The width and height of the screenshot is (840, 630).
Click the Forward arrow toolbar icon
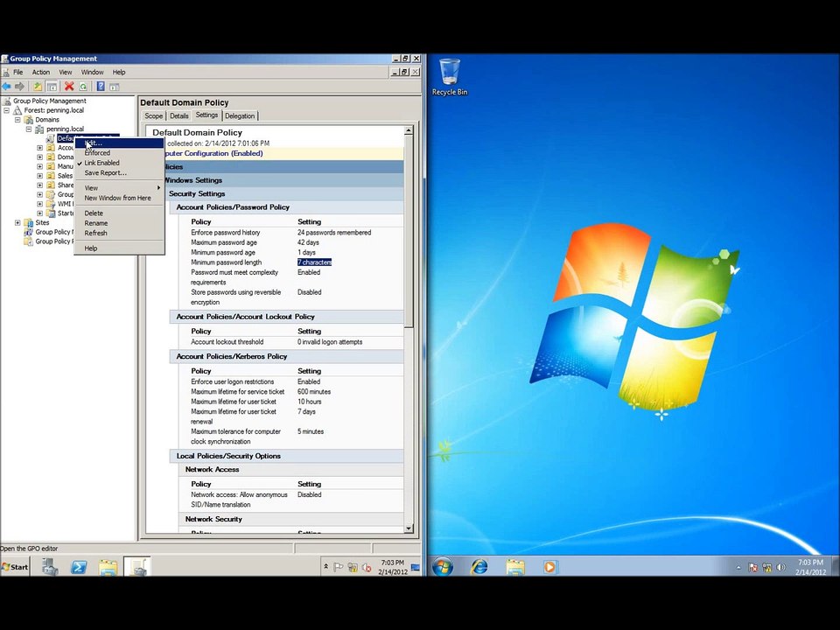20,87
